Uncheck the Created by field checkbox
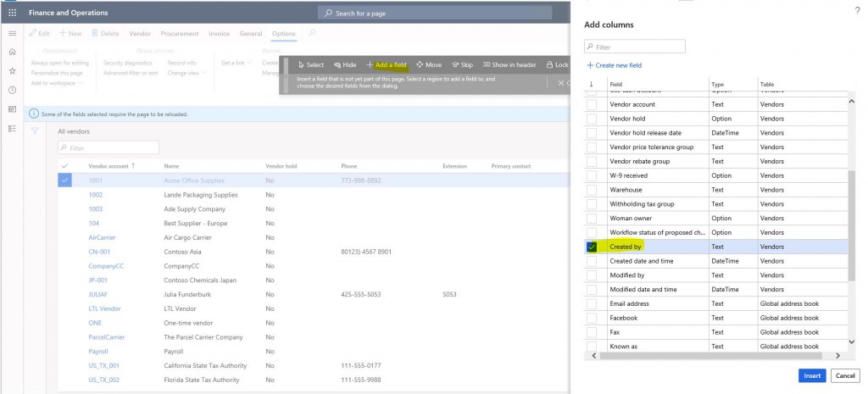This screenshot has height=394, width=868. click(592, 247)
